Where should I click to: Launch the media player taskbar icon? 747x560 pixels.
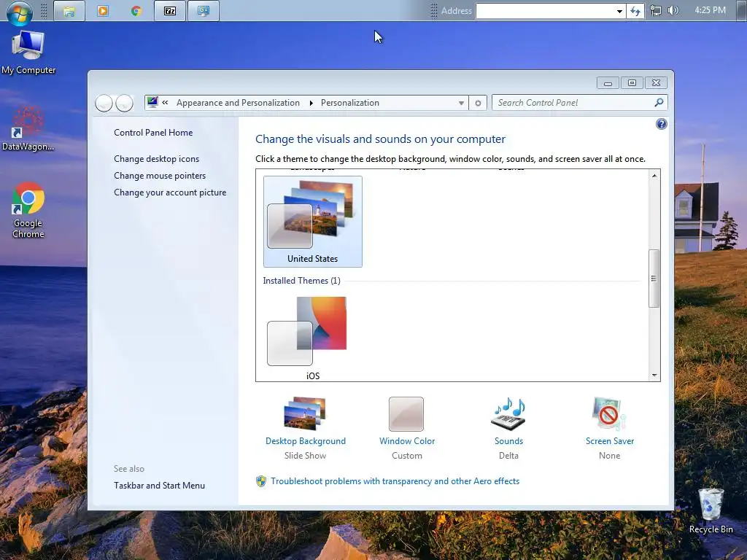(103, 11)
